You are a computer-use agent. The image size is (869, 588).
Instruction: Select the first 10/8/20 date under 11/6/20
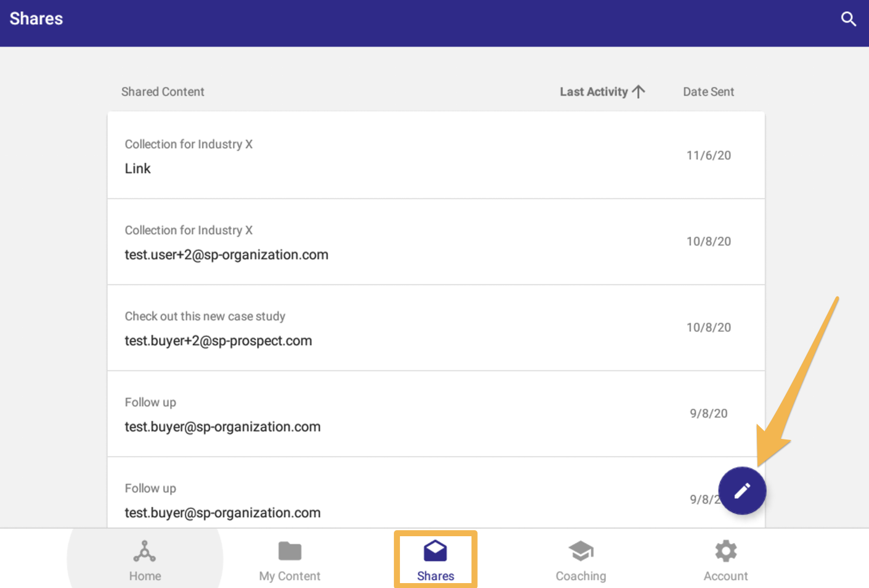point(709,242)
